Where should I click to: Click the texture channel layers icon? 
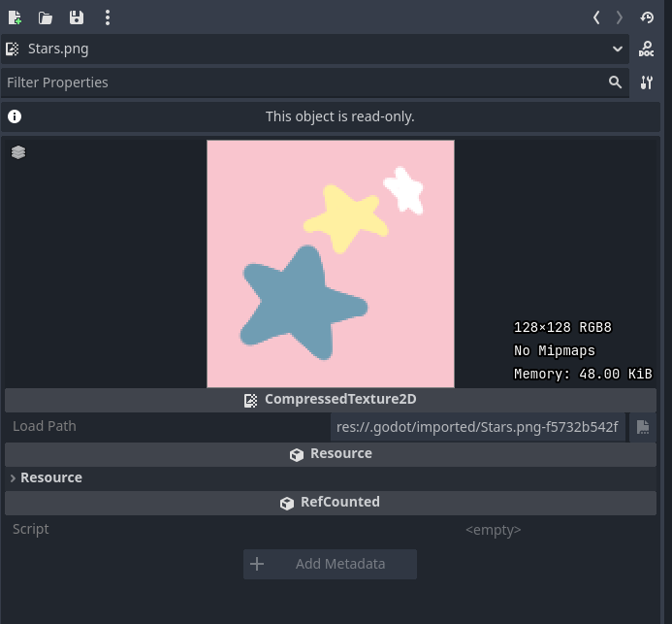pos(18,152)
